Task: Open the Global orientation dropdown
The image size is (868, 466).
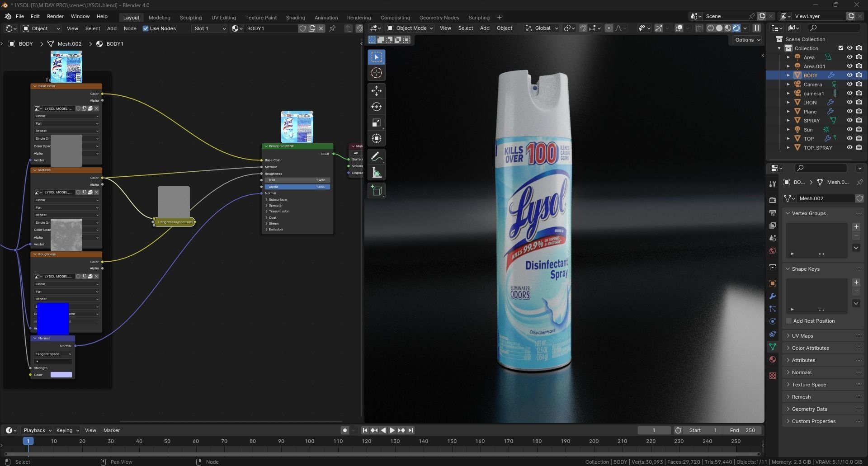Action: pos(542,28)
